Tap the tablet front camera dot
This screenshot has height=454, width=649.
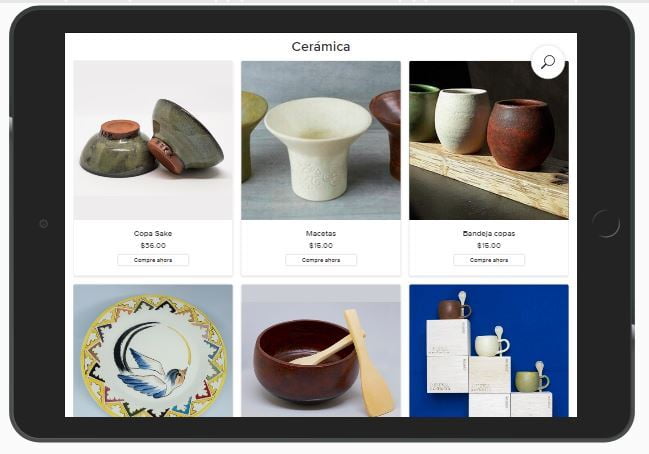(x=44, y=224)
